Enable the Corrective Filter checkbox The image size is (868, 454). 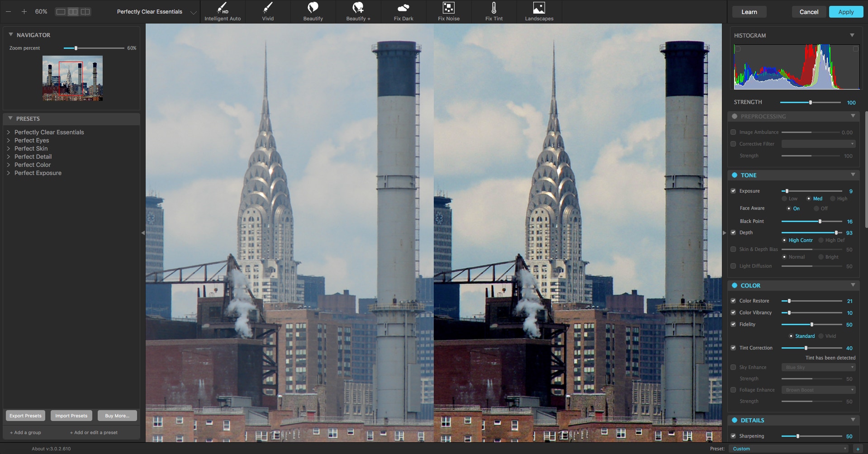pyautogui.click(x=733, y=144)
